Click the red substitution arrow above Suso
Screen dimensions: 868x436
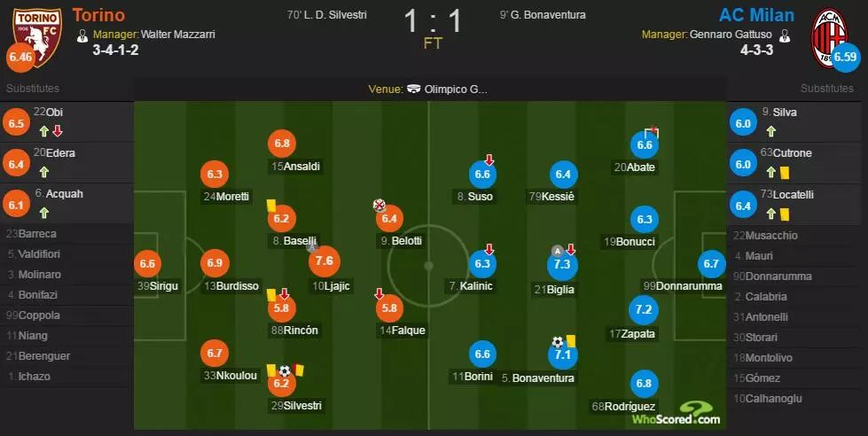[x=489, y=160]
